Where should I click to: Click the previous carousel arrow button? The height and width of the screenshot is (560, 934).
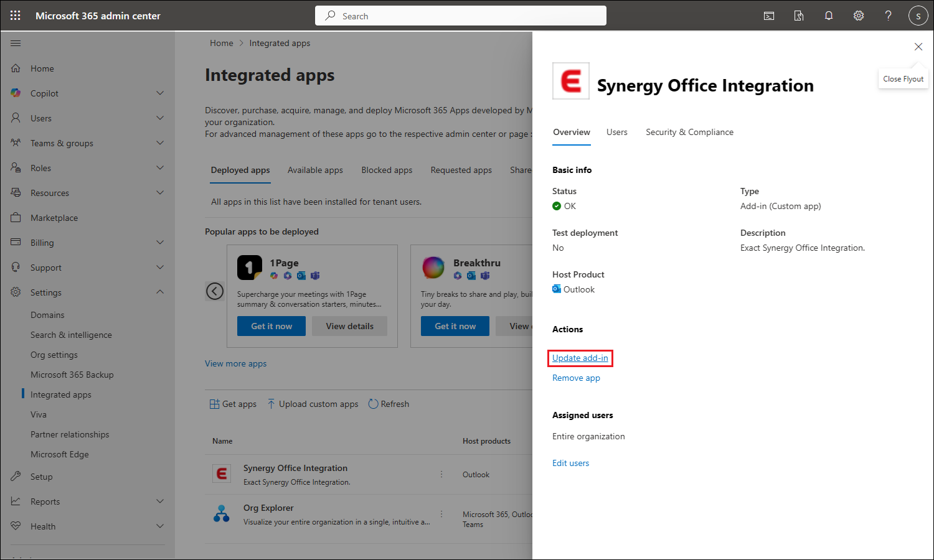coord(215,291)
